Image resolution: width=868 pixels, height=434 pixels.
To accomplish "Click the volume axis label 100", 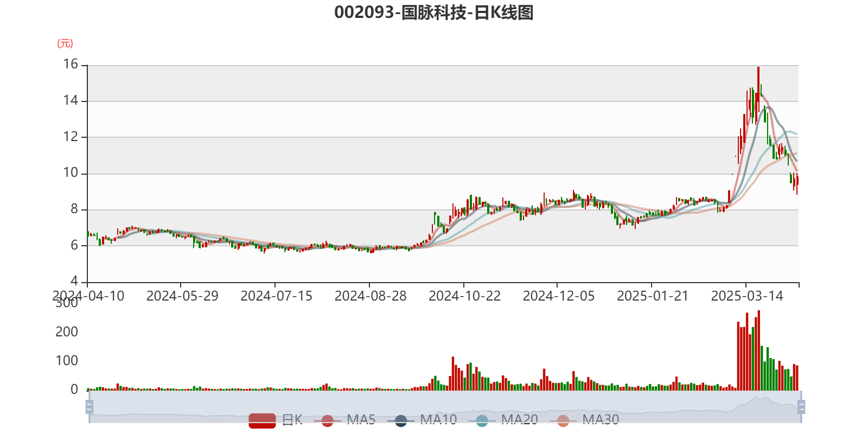I will pyautogui.click(x=67, y=361).
